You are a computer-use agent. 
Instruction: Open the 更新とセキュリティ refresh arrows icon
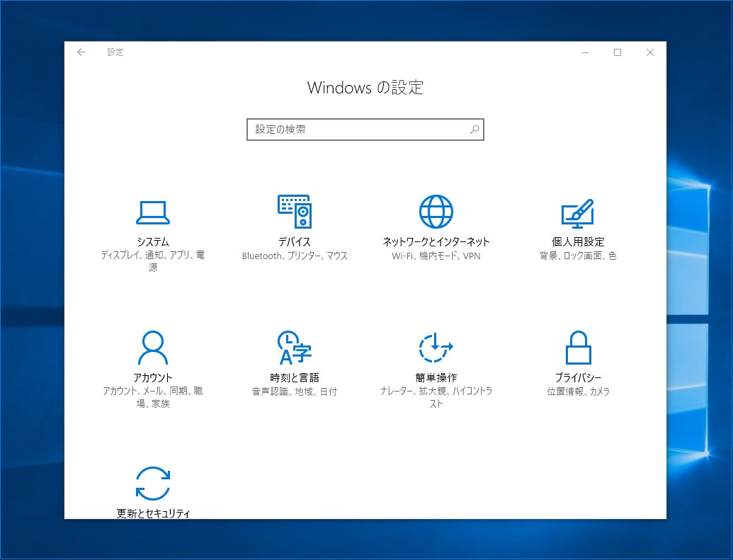point(153,484)
